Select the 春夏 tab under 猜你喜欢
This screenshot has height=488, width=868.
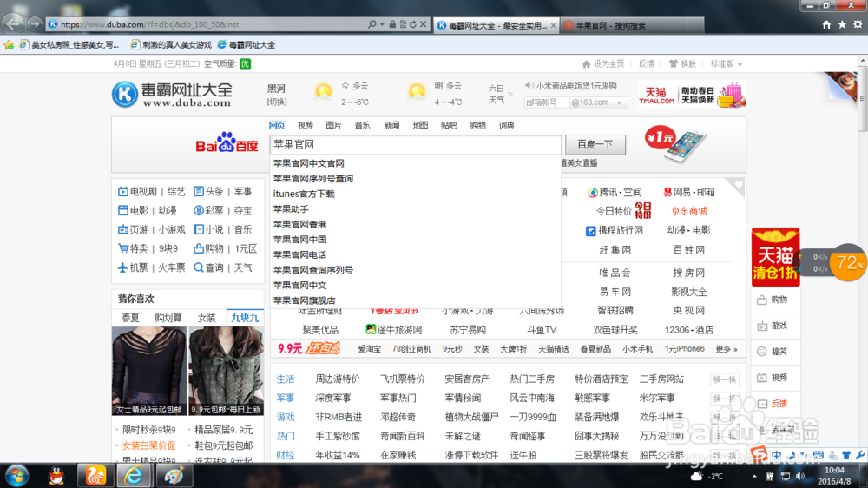[x=131, y=318]
